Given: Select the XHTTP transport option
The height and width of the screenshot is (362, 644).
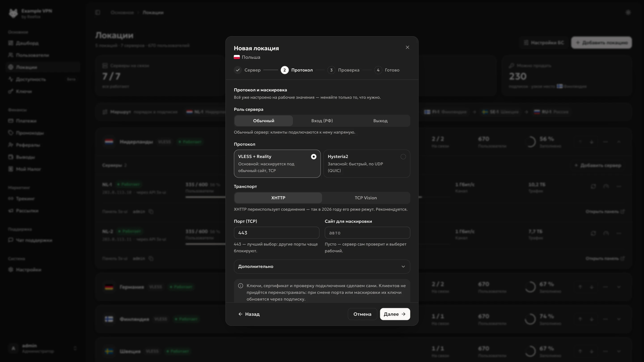Looking at the screenshot, I should [x=278, y=198].
